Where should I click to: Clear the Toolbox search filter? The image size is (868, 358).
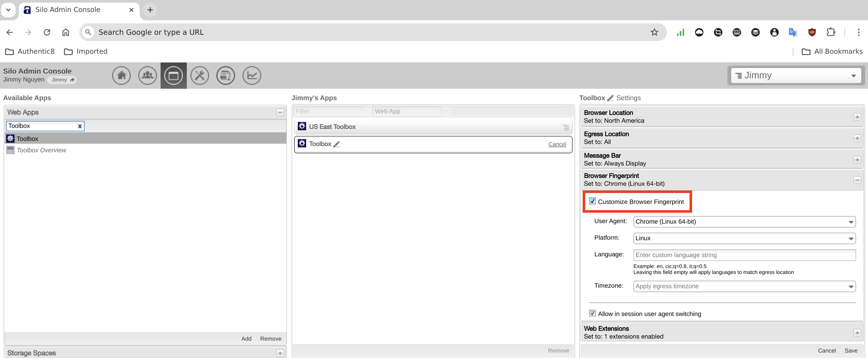[x=80, y=126]
